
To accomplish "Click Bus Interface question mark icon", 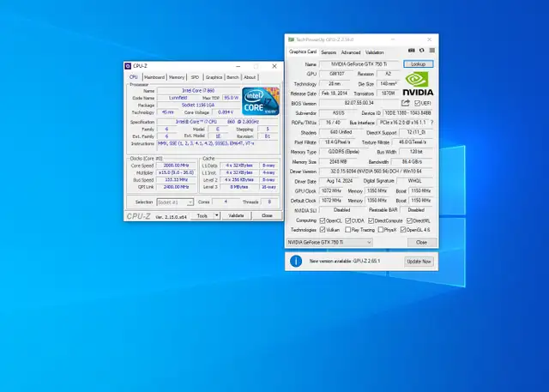I will tap(432, 123).
